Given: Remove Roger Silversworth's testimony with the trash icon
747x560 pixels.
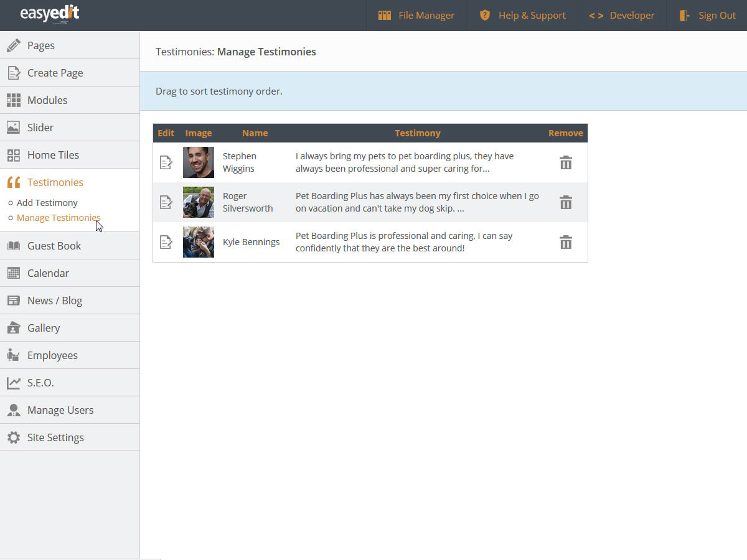Looking at the screenshot, I should pos(565,202).
